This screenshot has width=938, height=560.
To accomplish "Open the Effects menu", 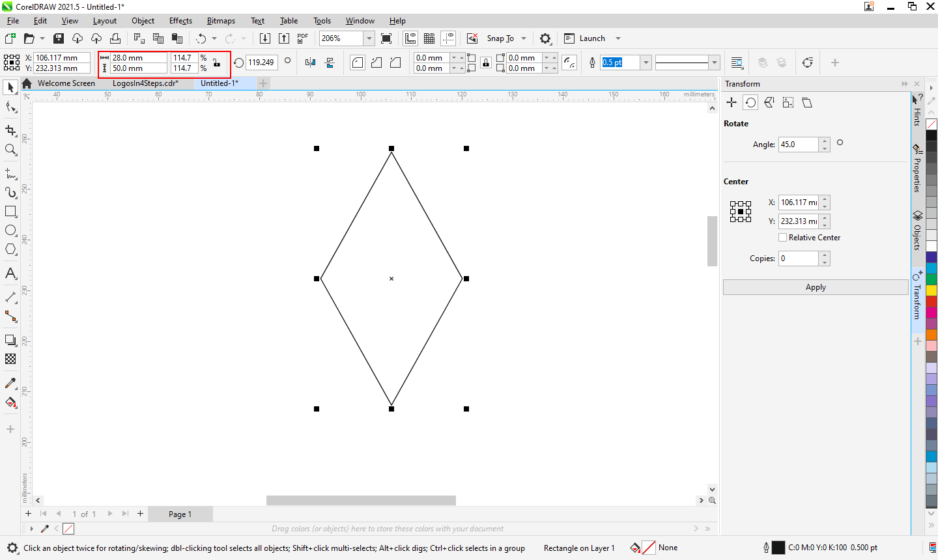I will 180,21.
